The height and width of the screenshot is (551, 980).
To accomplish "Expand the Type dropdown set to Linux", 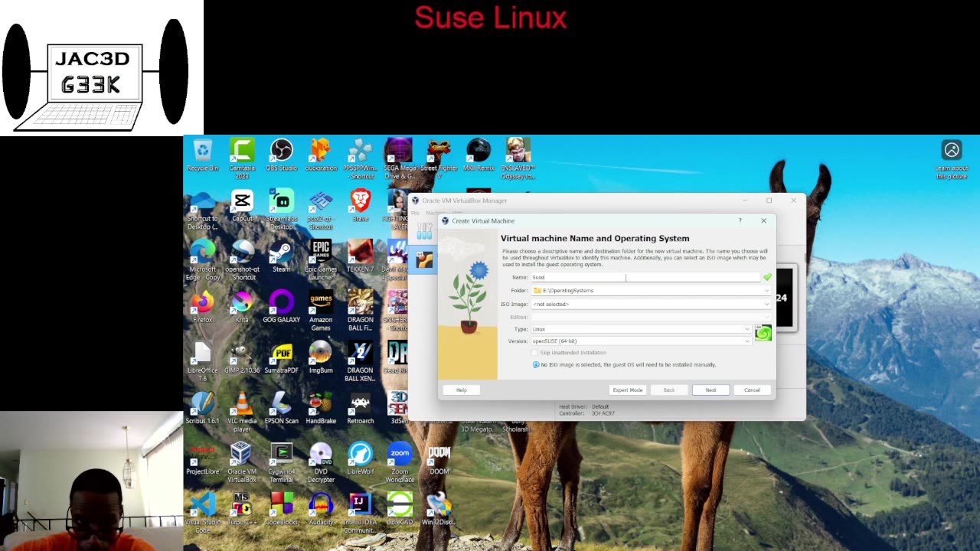I will [642, 329].
